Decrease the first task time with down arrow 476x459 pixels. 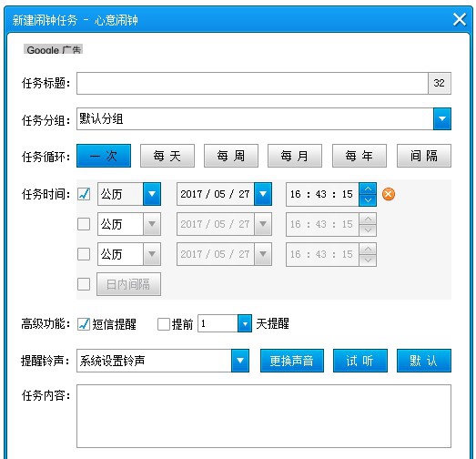368,200
